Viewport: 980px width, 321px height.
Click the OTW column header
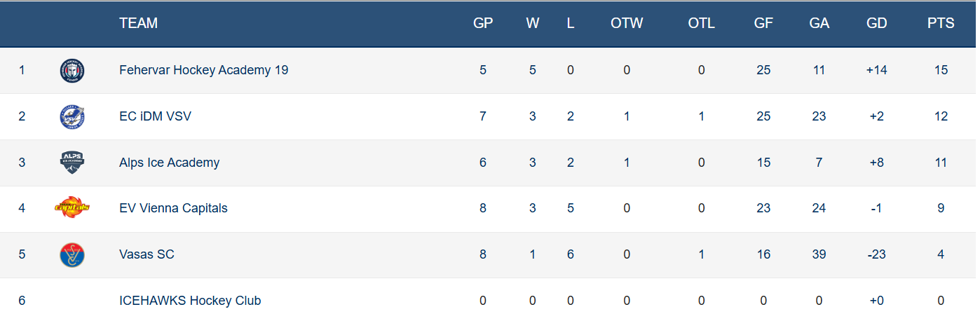click(x=627, y=23)
